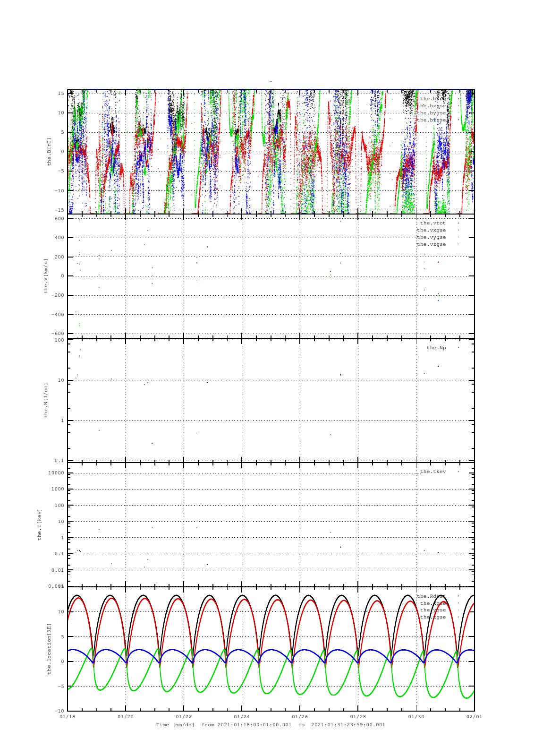Viewport: 534px width, 756px height.
Task: Select the 01/30 date tick label
Action: point(416,716)
